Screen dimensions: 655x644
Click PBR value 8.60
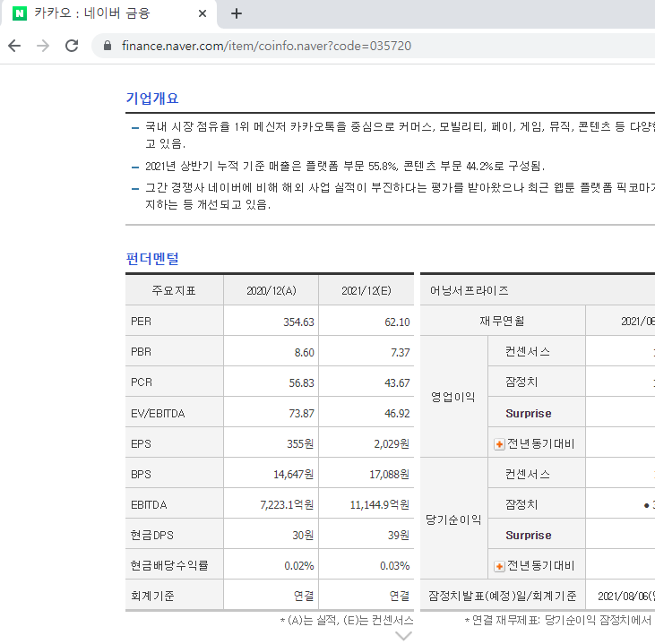pyautogui.click(x=304, y=353)
